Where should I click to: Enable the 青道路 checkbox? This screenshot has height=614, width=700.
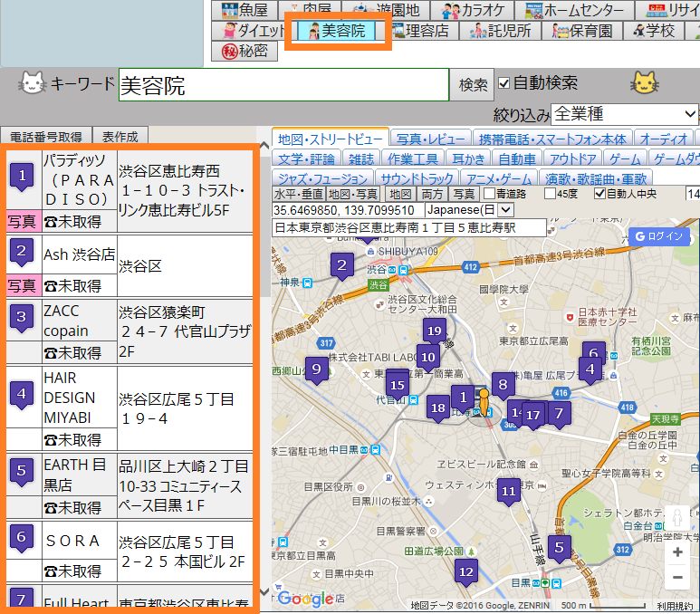(490, 194)
